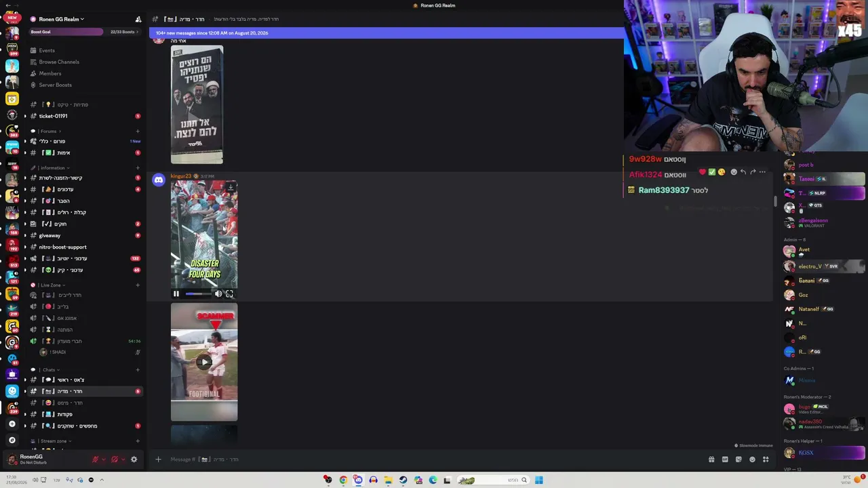
Task: Collapse the Live Zone category
Action: [51, 285]
